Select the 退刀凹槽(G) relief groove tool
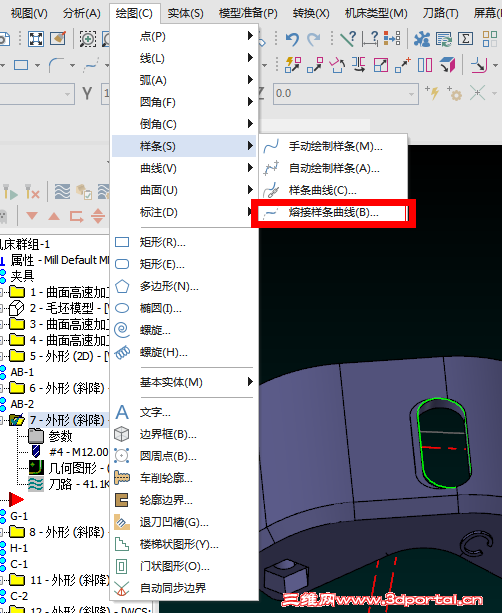The height and width of the screenshot is (613, 502). (184, 522)
